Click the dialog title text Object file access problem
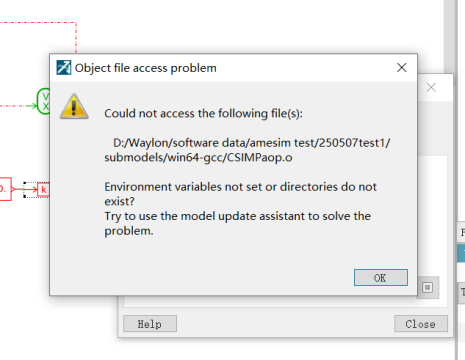Image resolution: width=465 pixels, height=360 pixels. (146, 68)
